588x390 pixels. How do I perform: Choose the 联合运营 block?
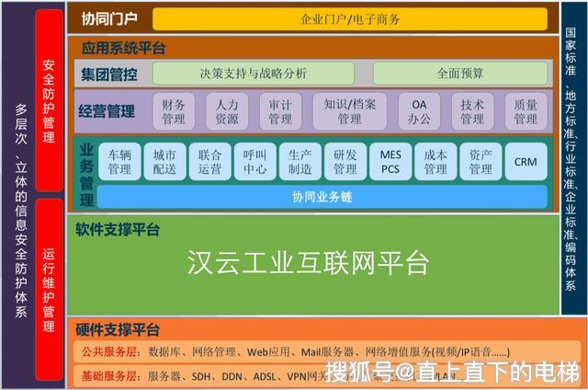[x=210, y=161]
